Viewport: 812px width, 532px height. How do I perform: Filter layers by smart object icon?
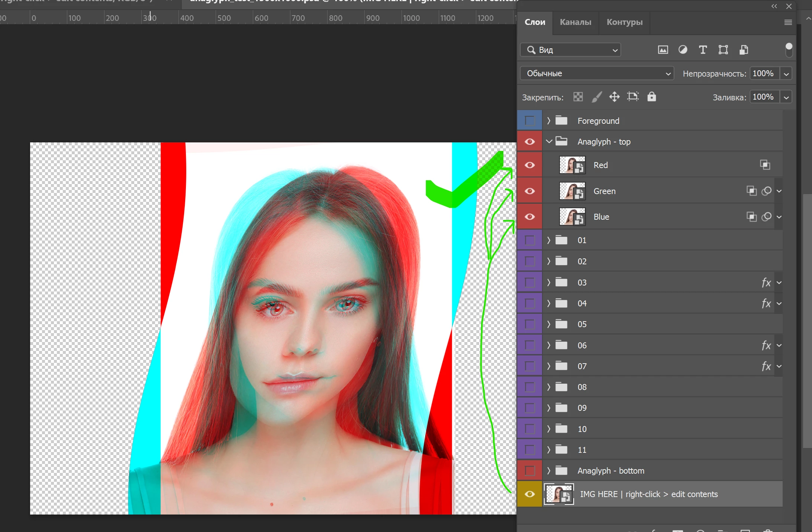tap(744, 50)
